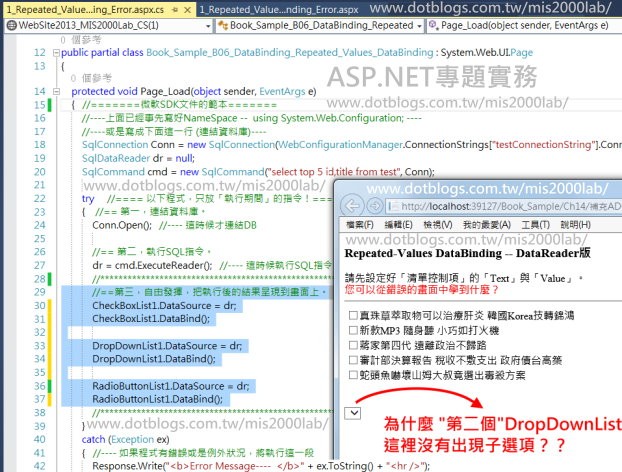Click the localhost:39127 address bar

[504, 206]
